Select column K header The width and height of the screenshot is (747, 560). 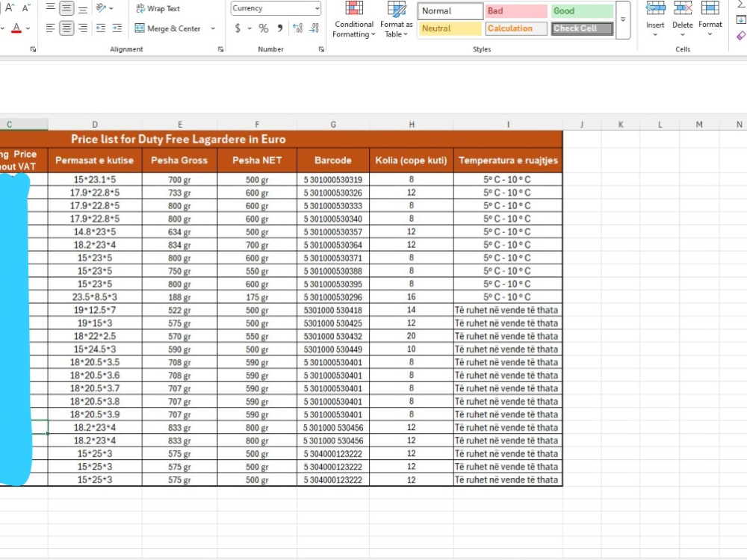621,124
